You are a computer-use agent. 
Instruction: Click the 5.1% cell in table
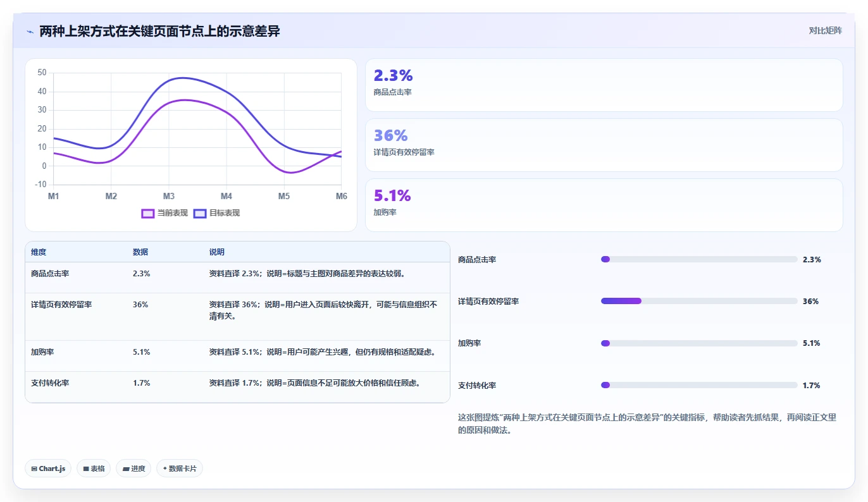click(141, 352)
